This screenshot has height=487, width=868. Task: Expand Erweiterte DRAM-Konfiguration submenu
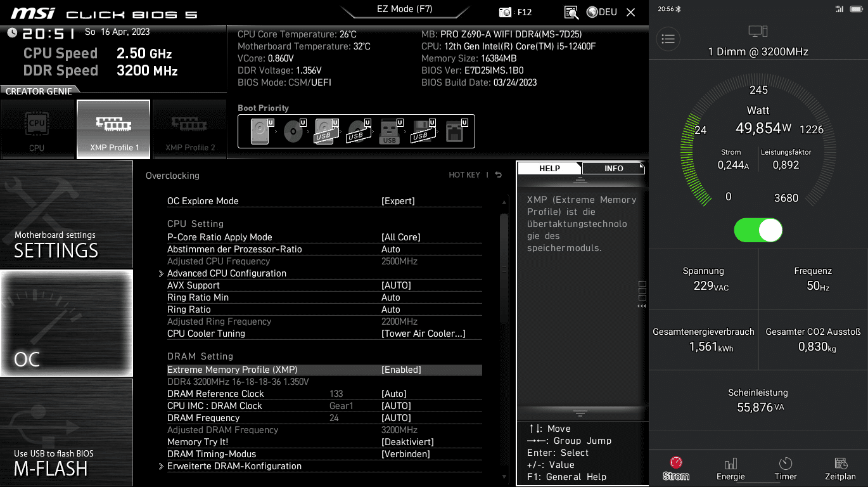click(234, 466)
